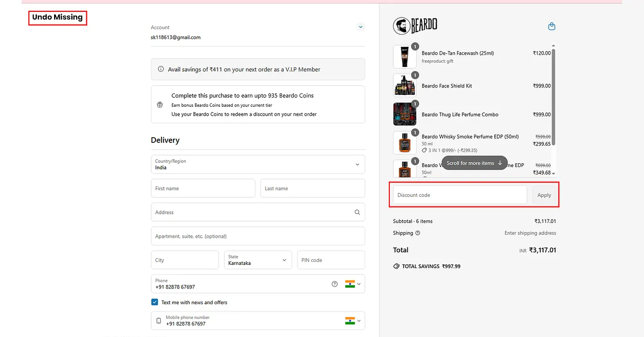Screen dimensions: 644x337
Task: Open the shopping bag cart icon
Action: (x=552, y=27)
